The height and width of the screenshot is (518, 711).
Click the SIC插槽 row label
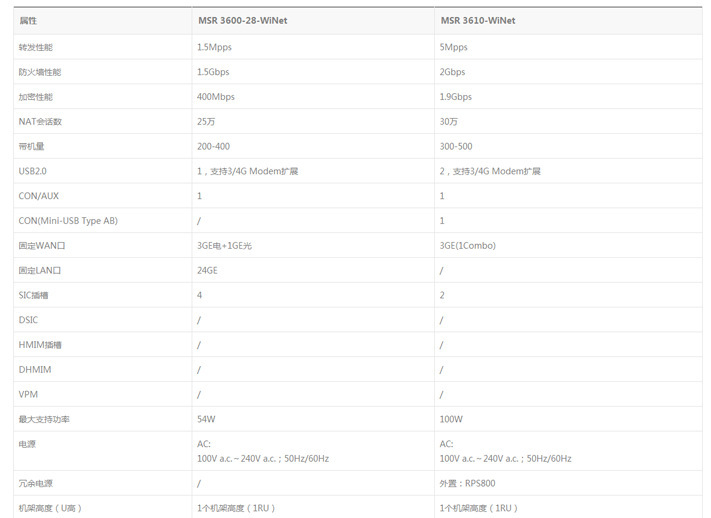(33, 295)
